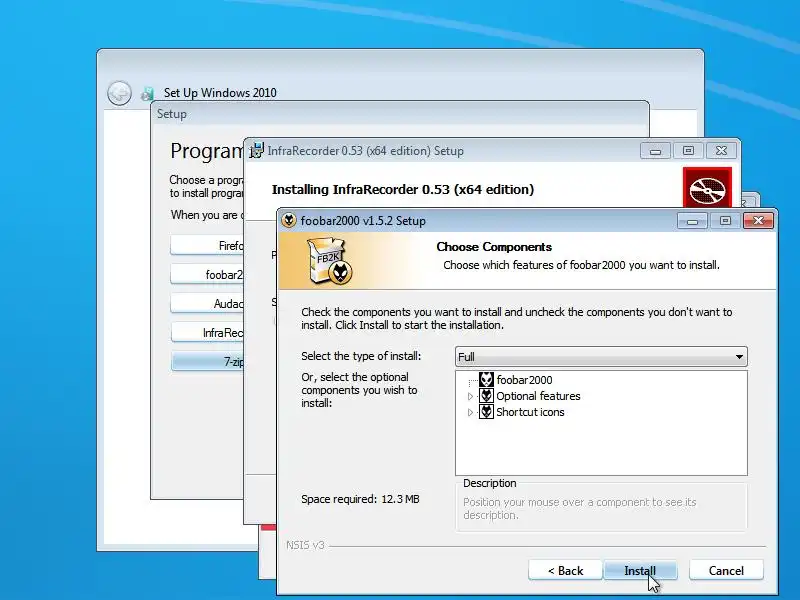Click the Firefox button in Programs setup
The image size is (800, 600).
point(207,245)
